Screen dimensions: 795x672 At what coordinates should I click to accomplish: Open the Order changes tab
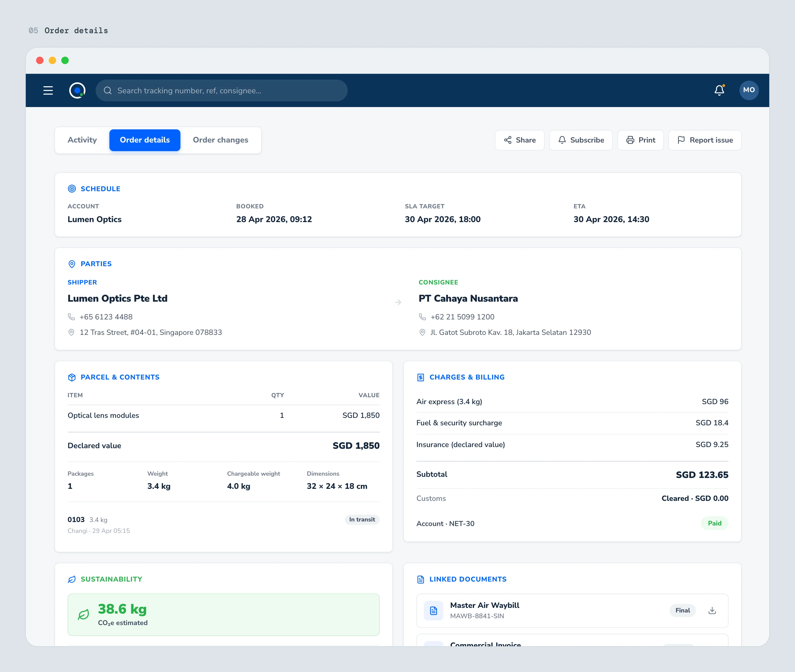click(x=220, y=140)
